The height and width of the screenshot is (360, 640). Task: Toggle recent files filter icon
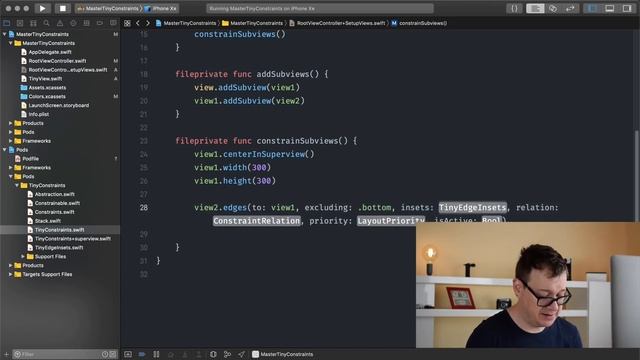[x=105, y=354]
